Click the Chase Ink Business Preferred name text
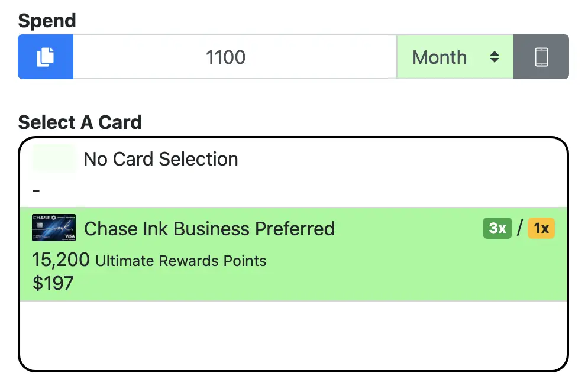The image size is (588, 389). 209,229
